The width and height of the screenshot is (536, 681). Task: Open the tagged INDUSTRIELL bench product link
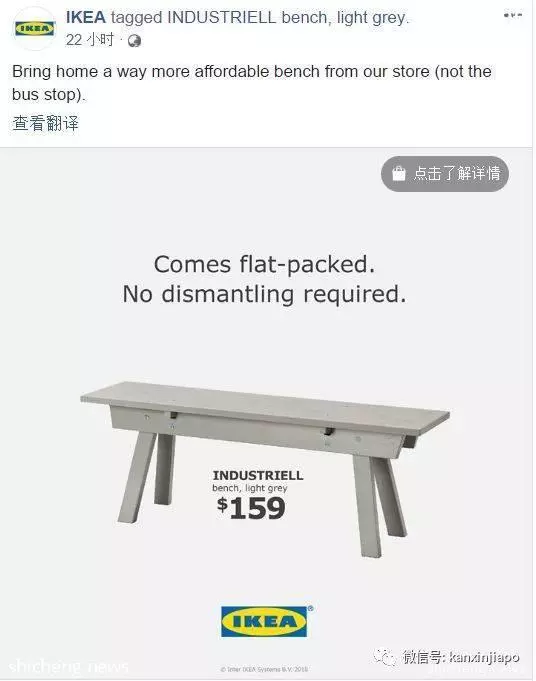point(288,18)
